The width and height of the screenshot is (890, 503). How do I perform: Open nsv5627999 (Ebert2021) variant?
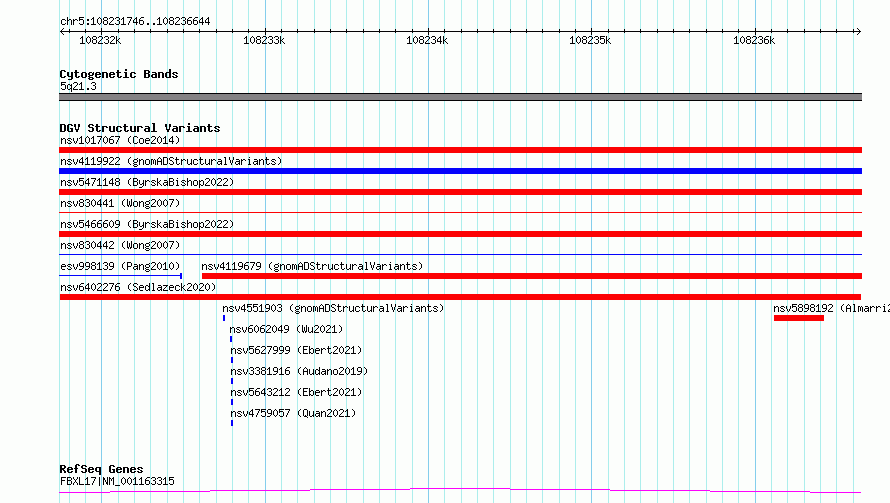pyautogui.click(x=296, y=350)
